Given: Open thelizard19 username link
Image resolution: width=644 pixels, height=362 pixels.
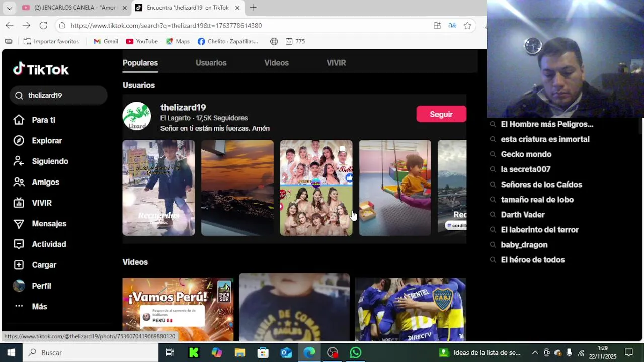Looking at the screenshot, I should tap(183, 107).
